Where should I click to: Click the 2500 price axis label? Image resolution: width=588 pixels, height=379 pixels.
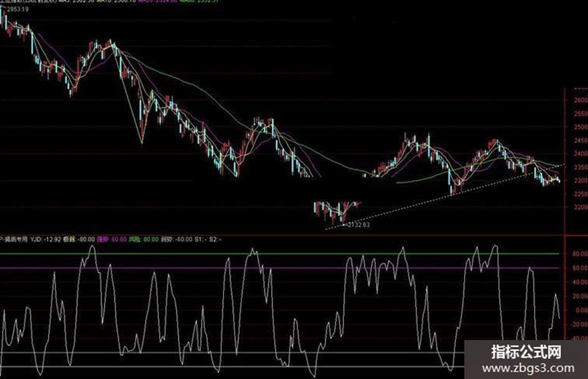click(x=580, y=127)
